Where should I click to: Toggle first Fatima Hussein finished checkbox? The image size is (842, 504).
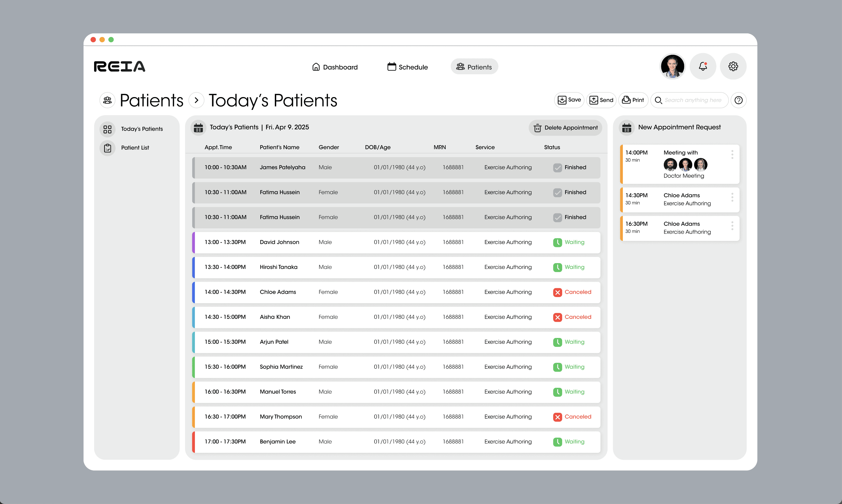click(557, 192)
